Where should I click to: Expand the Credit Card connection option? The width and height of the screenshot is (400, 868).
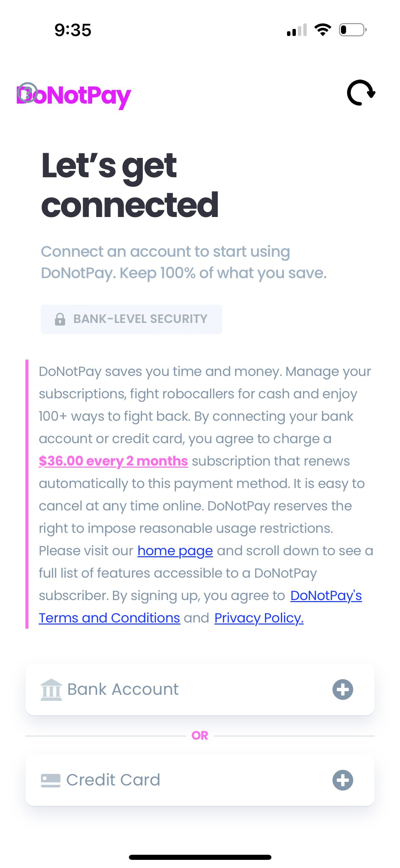[x=200, y=779]
